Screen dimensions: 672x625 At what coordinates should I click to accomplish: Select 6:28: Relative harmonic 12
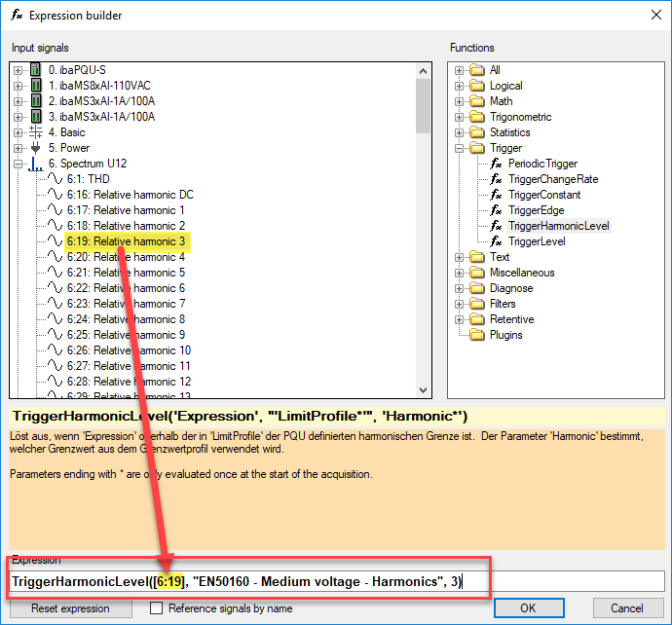point(129,382)
